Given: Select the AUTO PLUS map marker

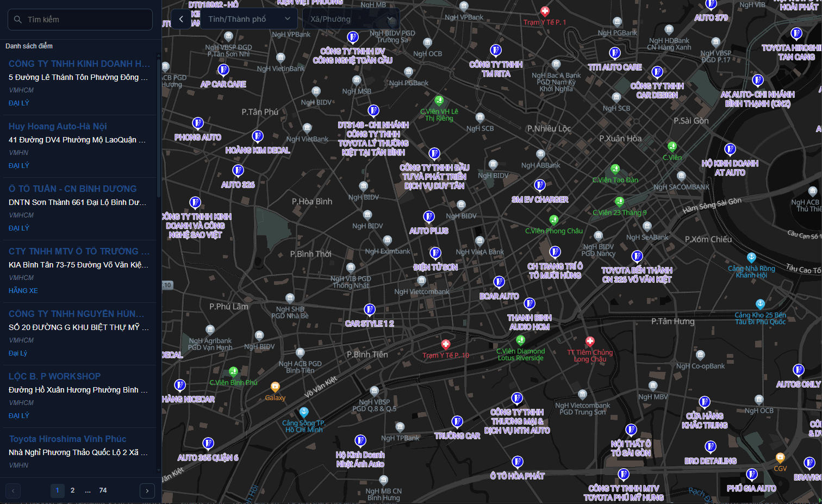Looking at the screenshot, I should pyautogui.click(x=429, y=217).
